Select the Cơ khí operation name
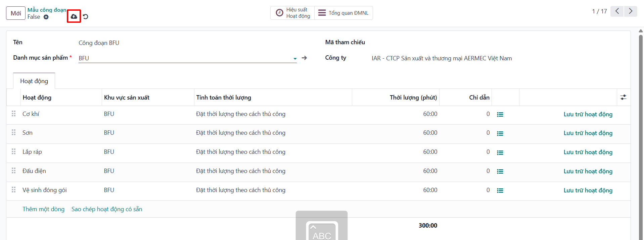This screenshot has height=240, width=644. 31,114
